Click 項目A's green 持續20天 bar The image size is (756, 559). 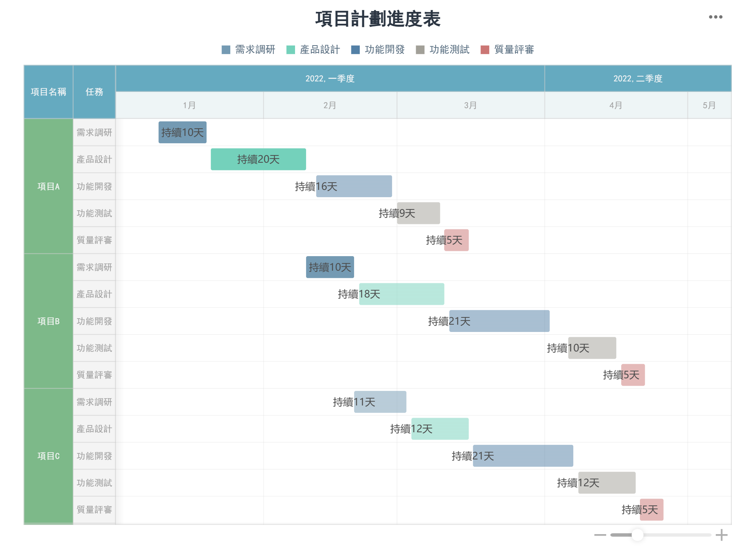[258, 159]
